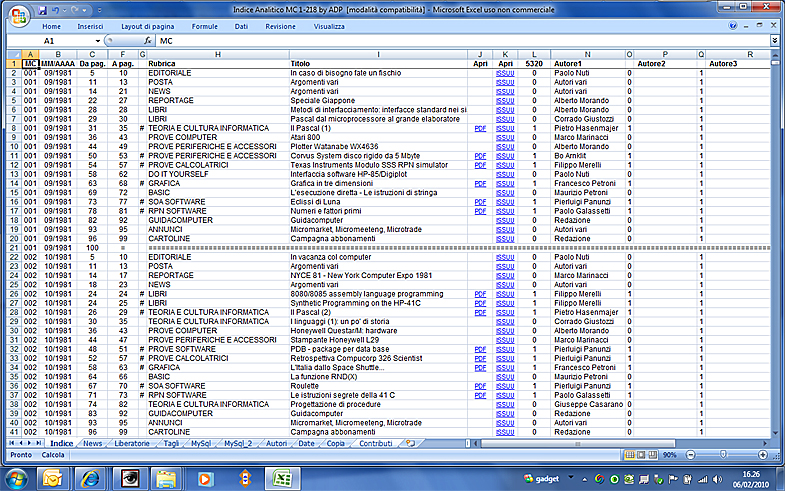Open the Revisione tab
The image size is (785, 491).
click(280, 27)
